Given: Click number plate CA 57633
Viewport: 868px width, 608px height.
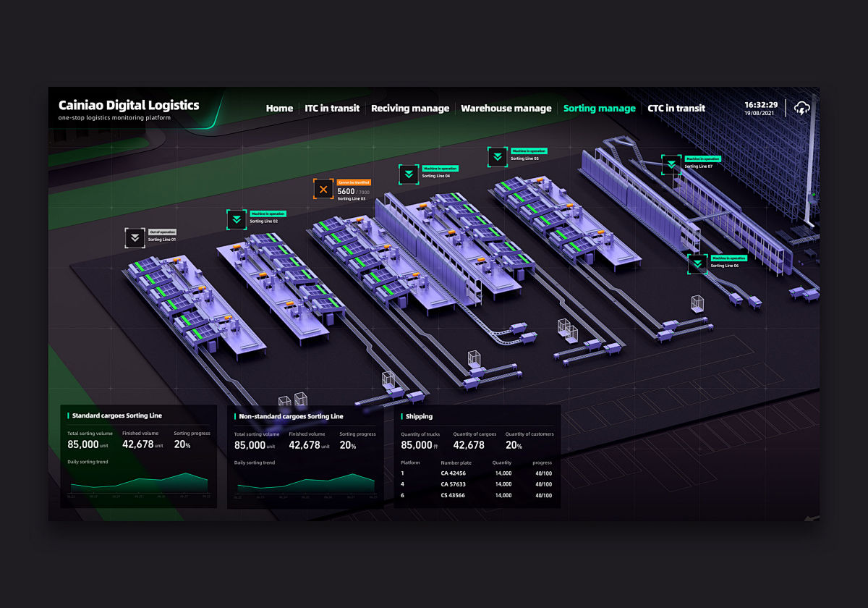Looking at the screenshot, I should coord(454,484).
